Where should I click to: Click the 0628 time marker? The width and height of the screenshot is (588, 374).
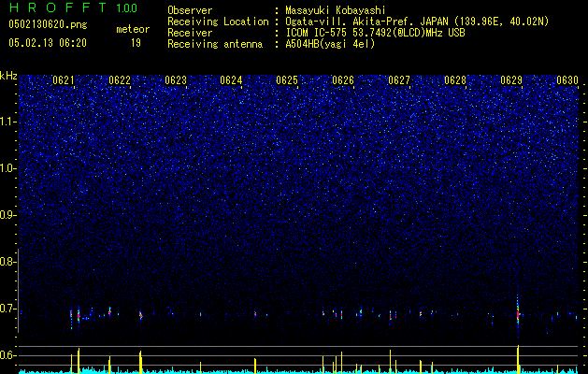455,80
